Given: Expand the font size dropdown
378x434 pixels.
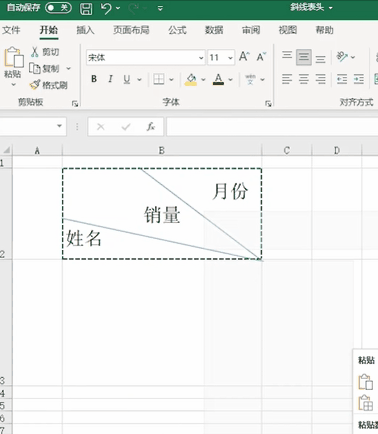Looking at the screenshot, I should (230, 58).
